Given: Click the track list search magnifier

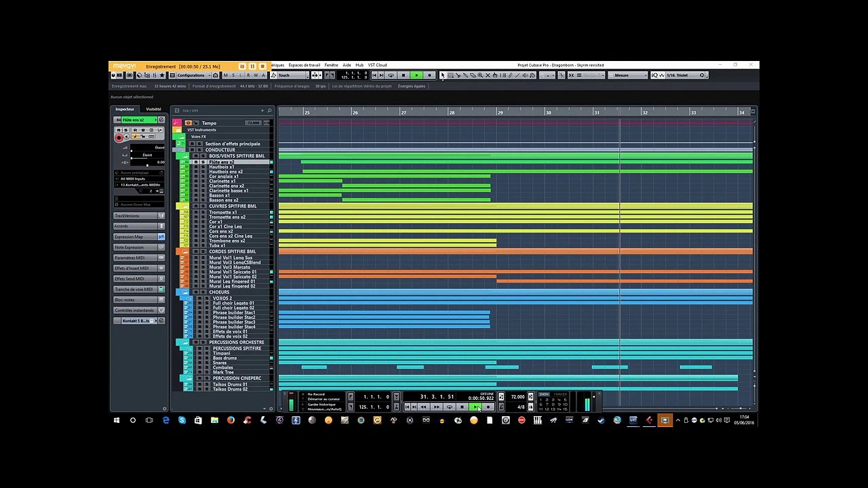Looking at the screenshot, I should (x=269, y=110).
